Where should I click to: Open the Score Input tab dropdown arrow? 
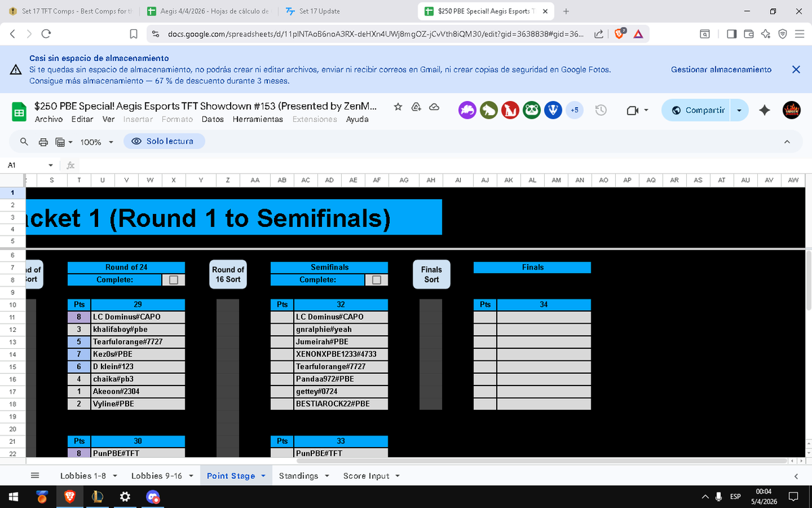(x=398, y=475)
